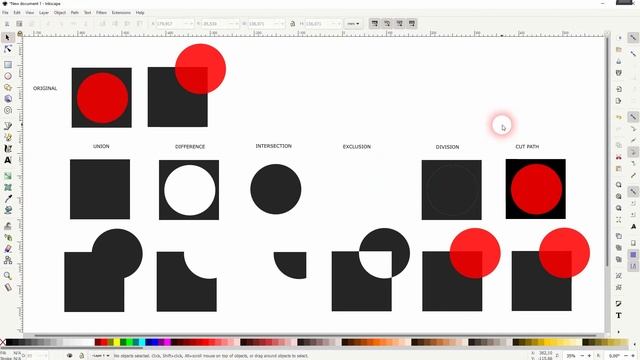640x360 pixels.
Task: Click the no-color X swatch
Action: click(3, 342)
